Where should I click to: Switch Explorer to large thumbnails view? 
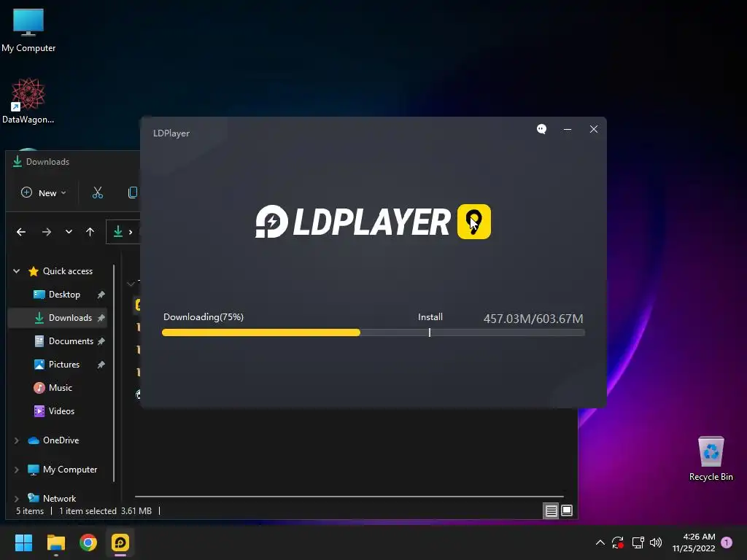click(x=567, y=511)
